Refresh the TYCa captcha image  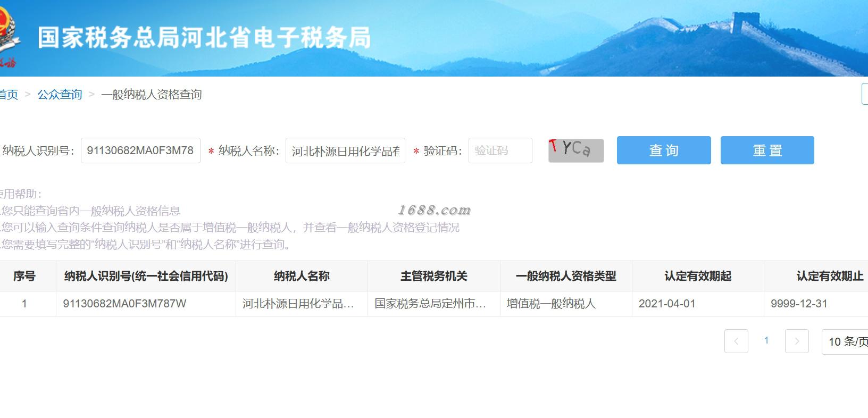[x=576, y=150]
